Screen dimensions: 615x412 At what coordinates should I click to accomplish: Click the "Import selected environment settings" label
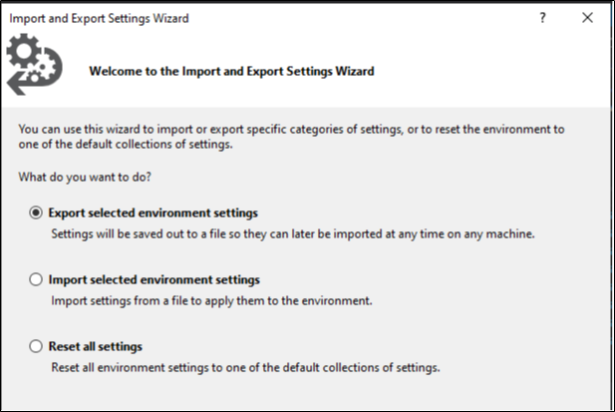(x=155, y=280)
